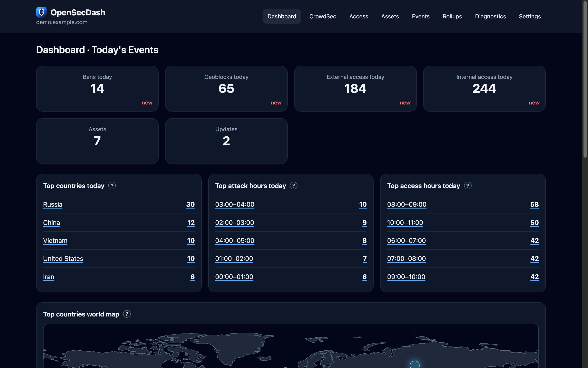Screen dimensions: 588x368
Task: Click the map marker circle over Russia
Action: (414, 365)
